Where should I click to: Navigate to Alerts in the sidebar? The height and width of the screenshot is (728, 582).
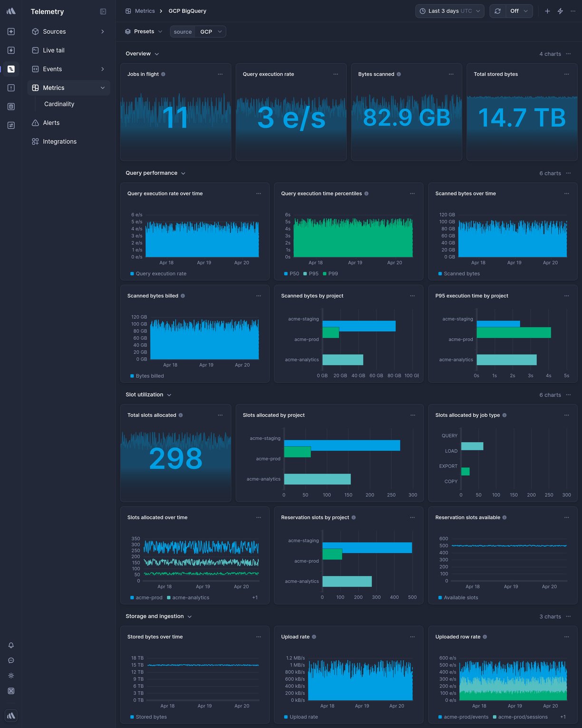coord(51,122)
